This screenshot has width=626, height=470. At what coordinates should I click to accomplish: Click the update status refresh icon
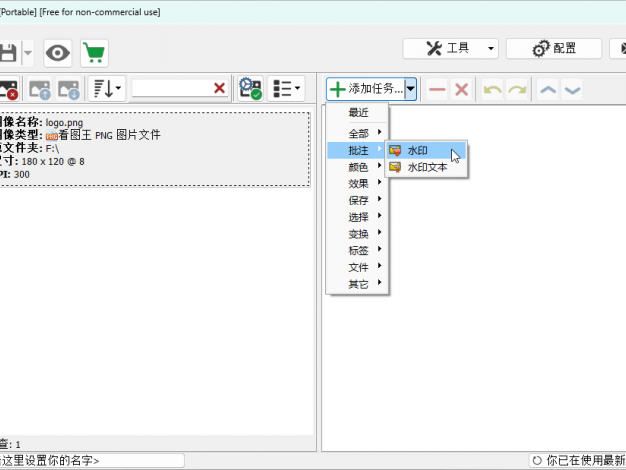click(x=537, y=460)
